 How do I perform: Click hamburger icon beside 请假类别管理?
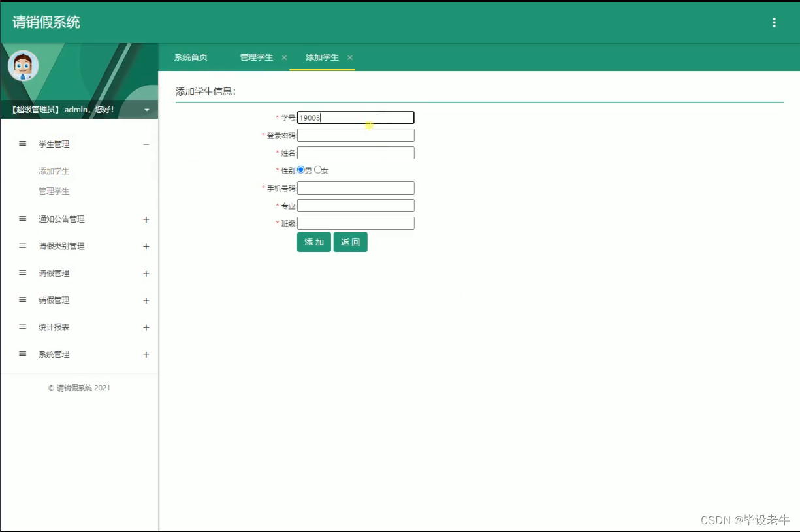(x=23, y=246)
